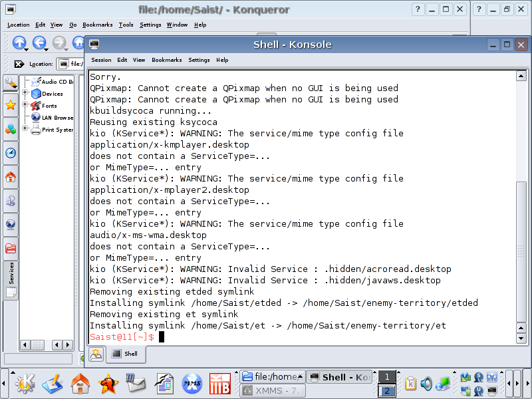This screenshot has height=399, width=532.
Task: Open the K Menu launcher on panel
Action: coord(25,384)
